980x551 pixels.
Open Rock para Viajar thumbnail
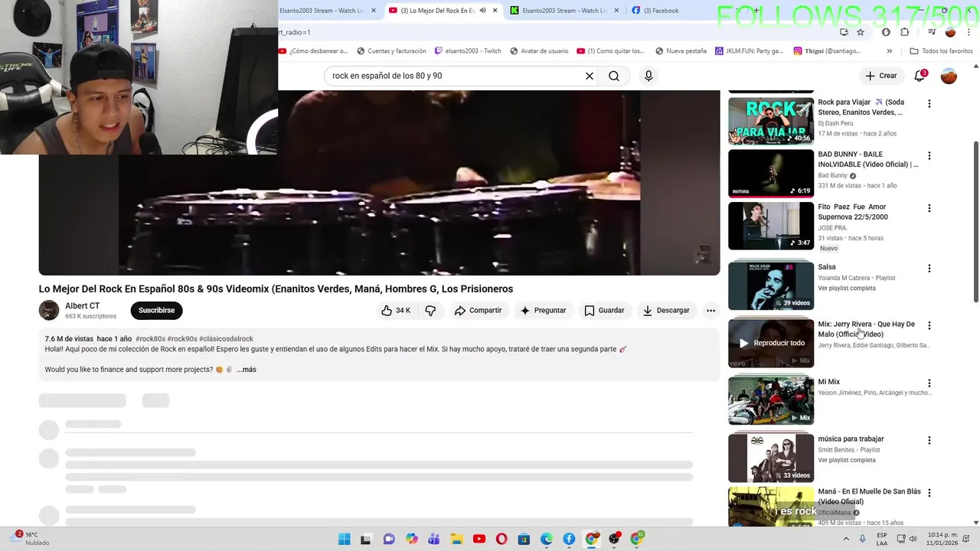771,121
